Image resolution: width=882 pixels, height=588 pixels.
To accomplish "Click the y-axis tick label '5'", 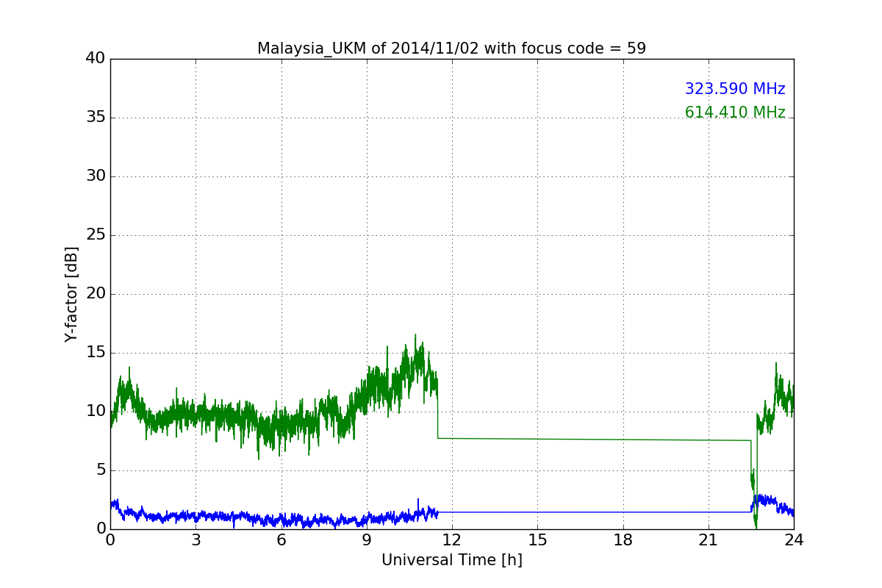I will click(x=100, y=470).
